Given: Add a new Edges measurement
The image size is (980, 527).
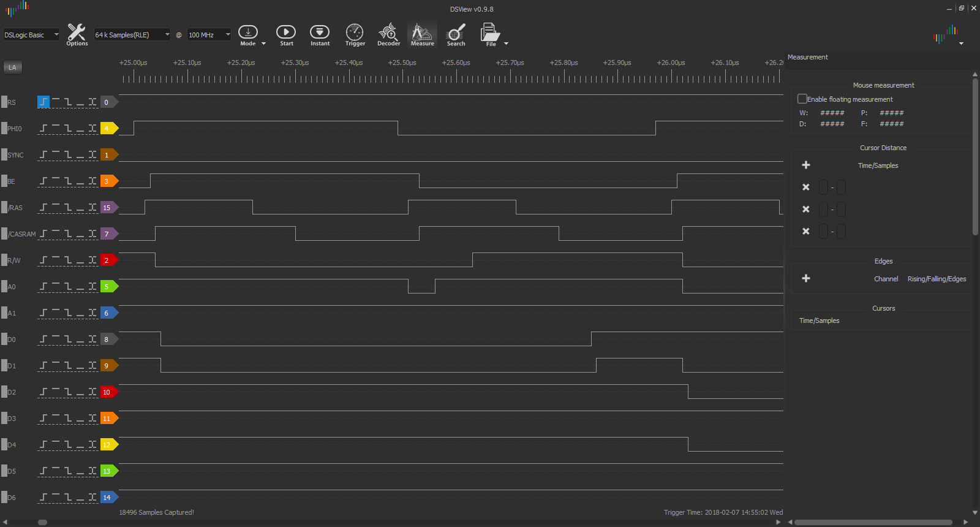Looking at the screenshot, I should tap(806, 278).
